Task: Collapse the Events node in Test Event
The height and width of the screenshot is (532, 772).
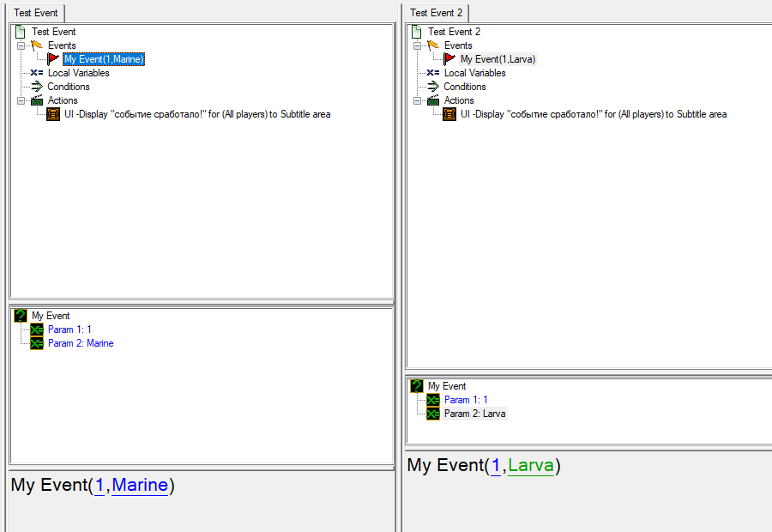Action: coord(21,45)
